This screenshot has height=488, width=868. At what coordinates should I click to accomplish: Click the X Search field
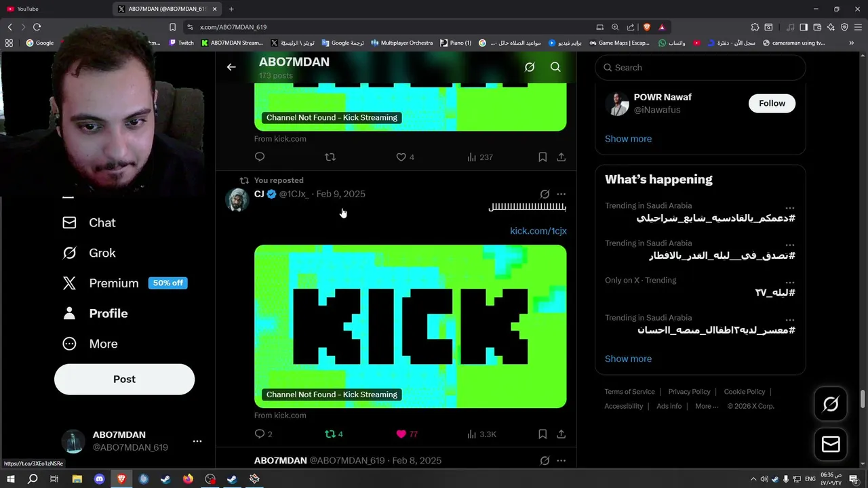tap(701, 68)
